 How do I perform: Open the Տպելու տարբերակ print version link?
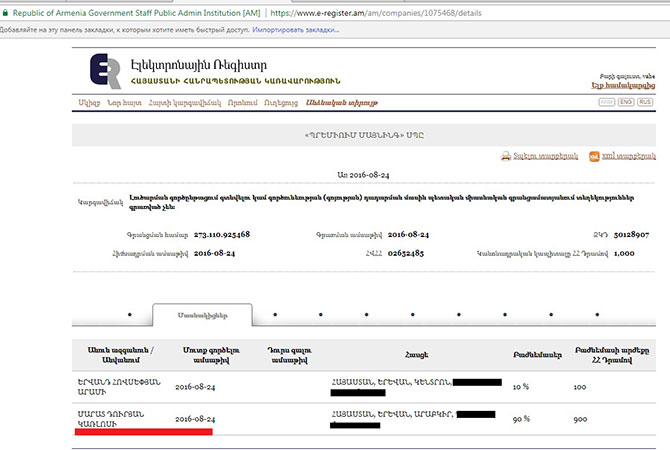pyautogui.click(x=546, y=156)
